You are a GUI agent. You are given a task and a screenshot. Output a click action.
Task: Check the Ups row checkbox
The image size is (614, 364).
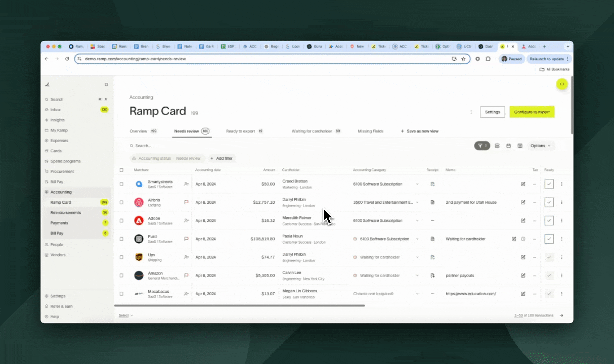pyautogui.click(x=121, y=257)
